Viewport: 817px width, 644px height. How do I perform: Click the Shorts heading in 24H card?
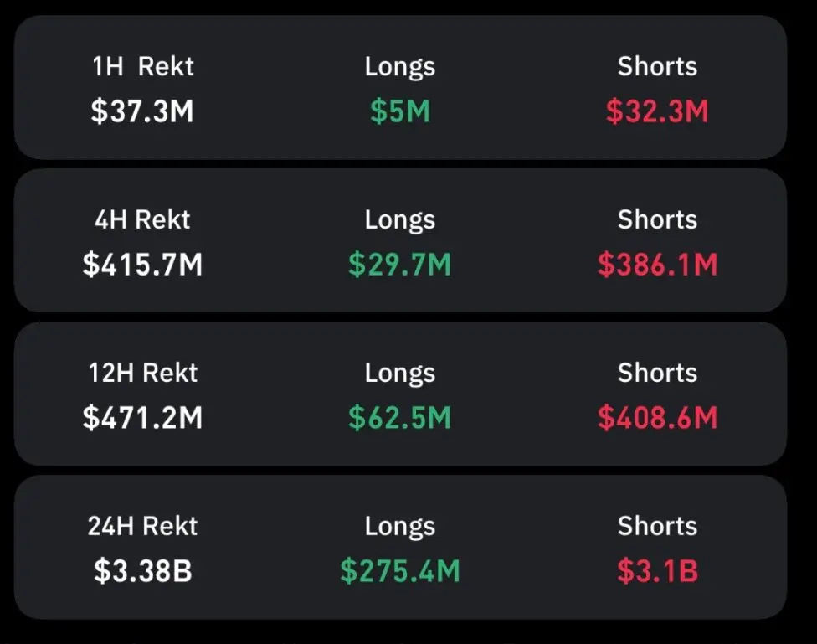click(658, 526)
